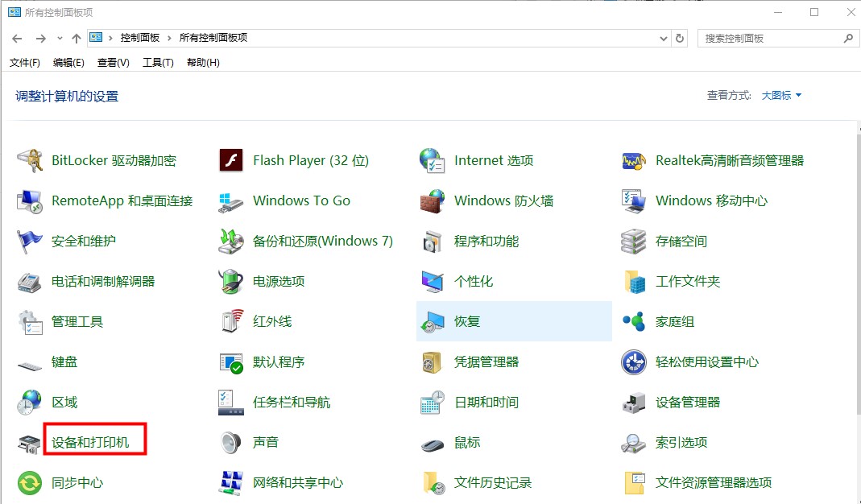
Task: Open 管理工具 gear icon
Action: 30,322
